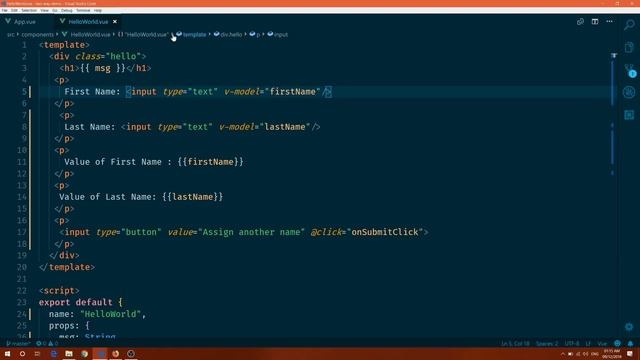Open the Action Center icon in system tray

(x=630, y=353)
